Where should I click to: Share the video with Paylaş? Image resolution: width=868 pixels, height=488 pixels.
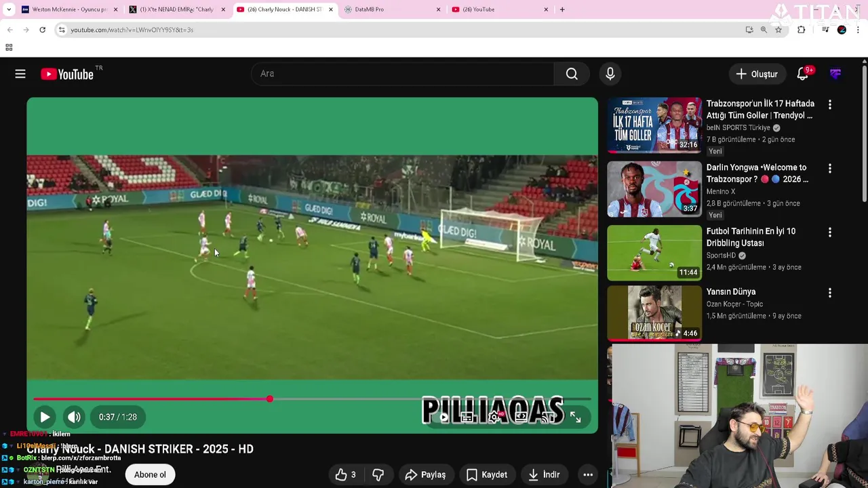pos(425,474)
